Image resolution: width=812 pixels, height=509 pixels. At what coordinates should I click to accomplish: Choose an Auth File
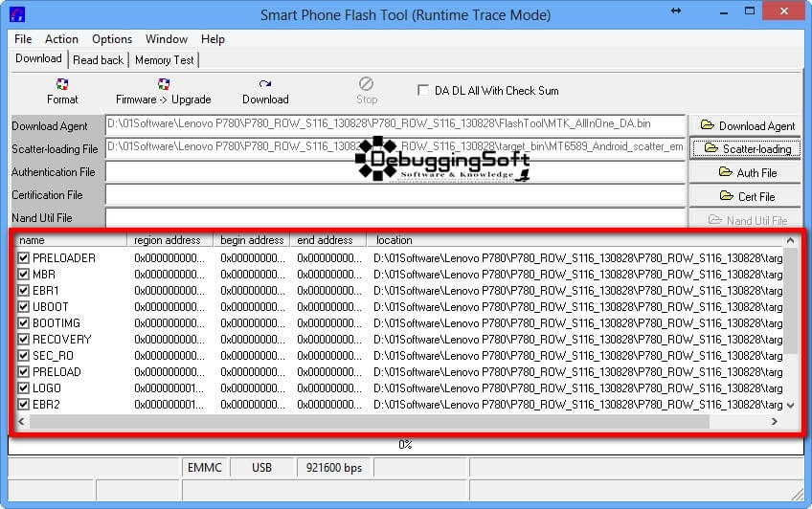pyautogui.click(x=746, y=172)
